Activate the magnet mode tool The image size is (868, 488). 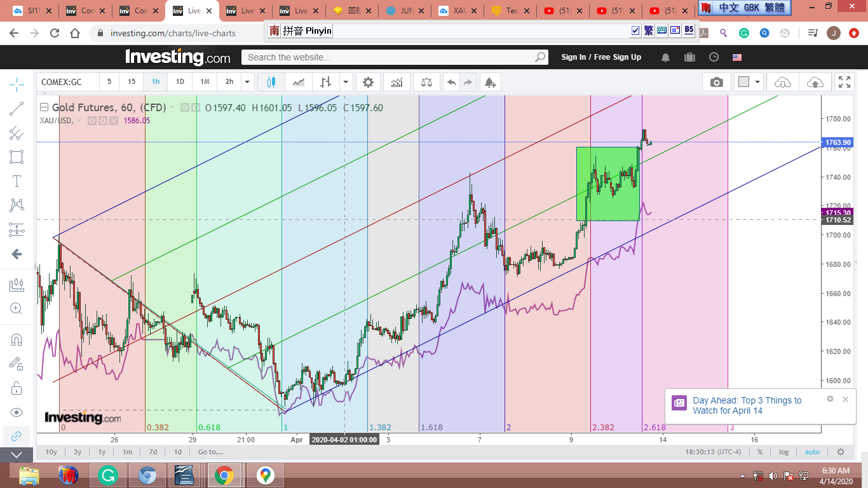(17, 339)
